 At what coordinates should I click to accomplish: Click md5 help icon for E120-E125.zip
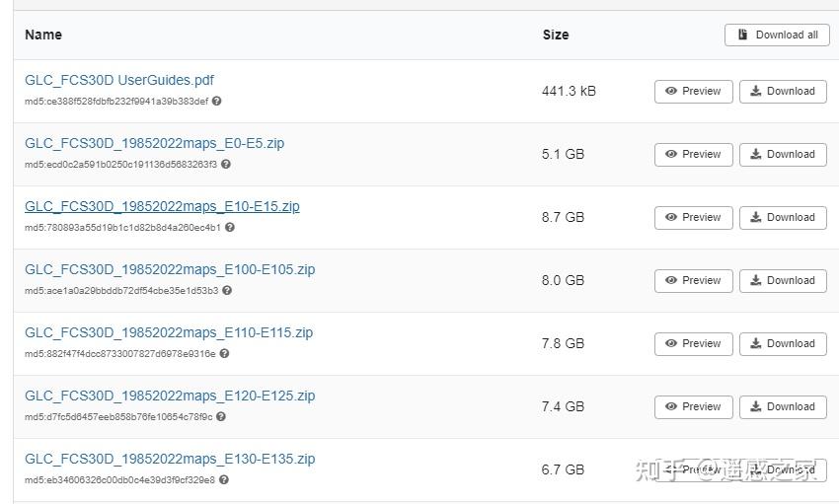[x=221, y=416]
